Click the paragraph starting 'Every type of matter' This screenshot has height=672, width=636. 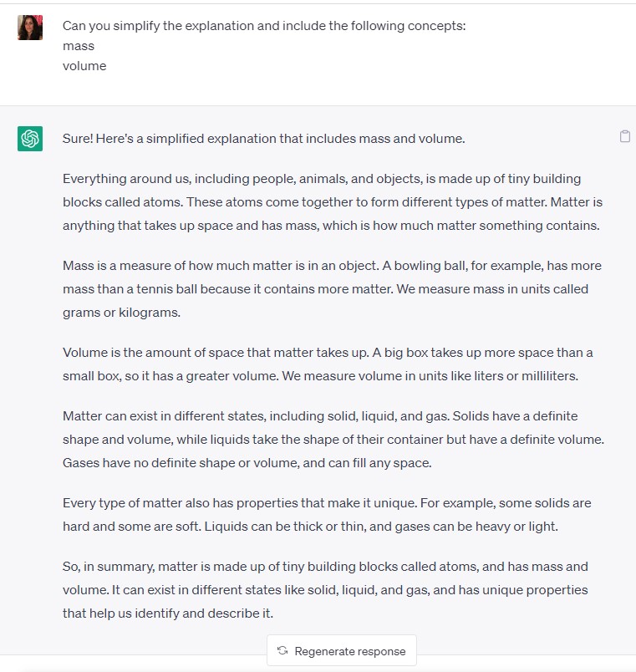pos(327,515)
